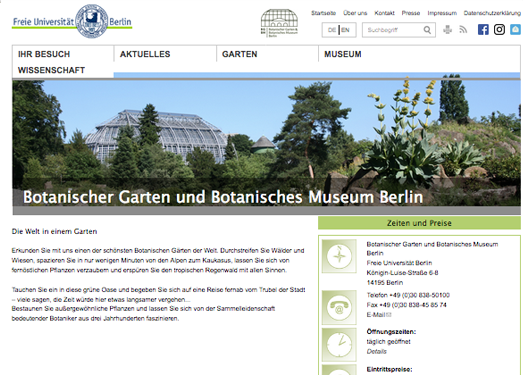
Task: Click the search magnifier icon
Action: [427, 30]
